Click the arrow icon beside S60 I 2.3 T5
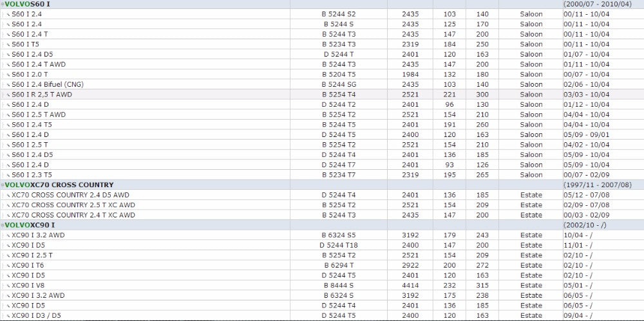 (x=8, y=175)
